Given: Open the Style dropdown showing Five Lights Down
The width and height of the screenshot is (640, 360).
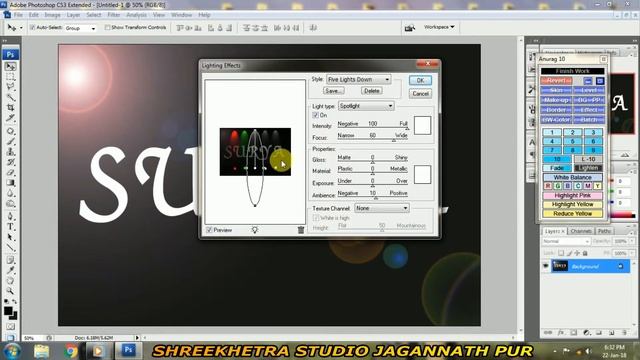Looking at the screenshot, I should click(x=358, y=80).
